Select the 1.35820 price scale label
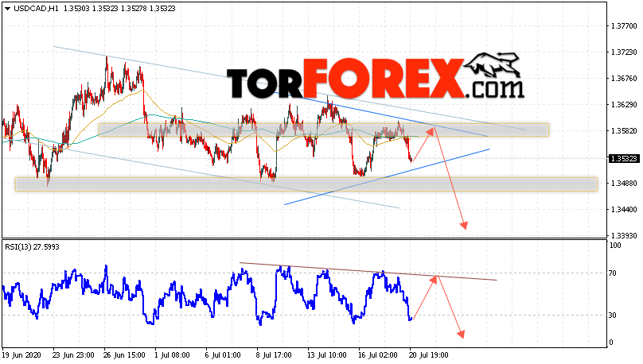This screenshot has width=643, height=364. (624, 131)
